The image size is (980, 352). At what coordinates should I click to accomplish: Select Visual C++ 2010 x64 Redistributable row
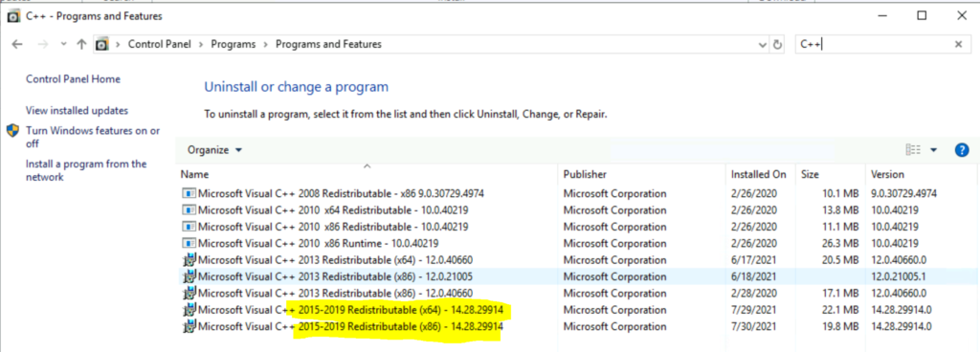tap(578, 210)
